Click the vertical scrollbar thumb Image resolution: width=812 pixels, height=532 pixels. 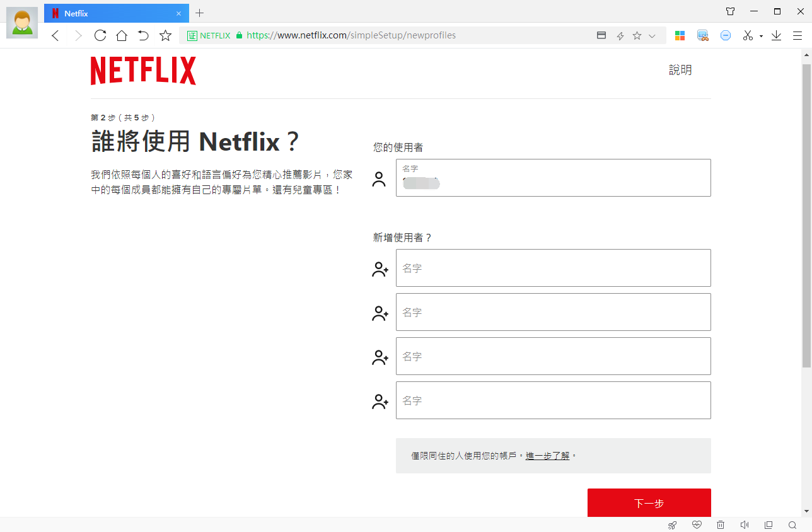click(806, 214)
